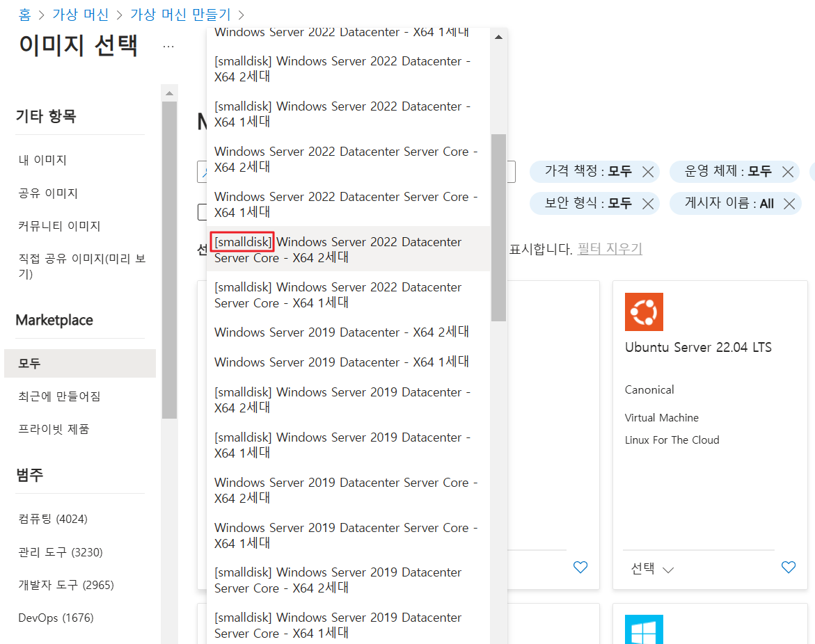Choose [smalldisk] Windows Server 2019 Datacenter X64 1세대
815x644 pixels.
[348, 445]
